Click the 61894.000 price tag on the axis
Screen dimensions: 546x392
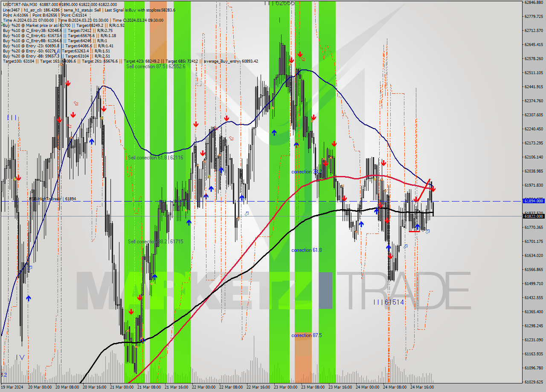click(534, 200)
